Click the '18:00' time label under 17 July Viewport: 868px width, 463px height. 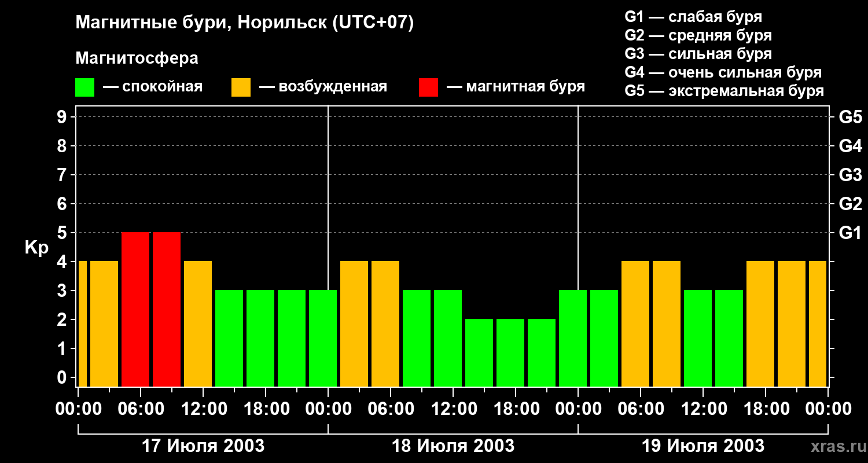[266, 409]
